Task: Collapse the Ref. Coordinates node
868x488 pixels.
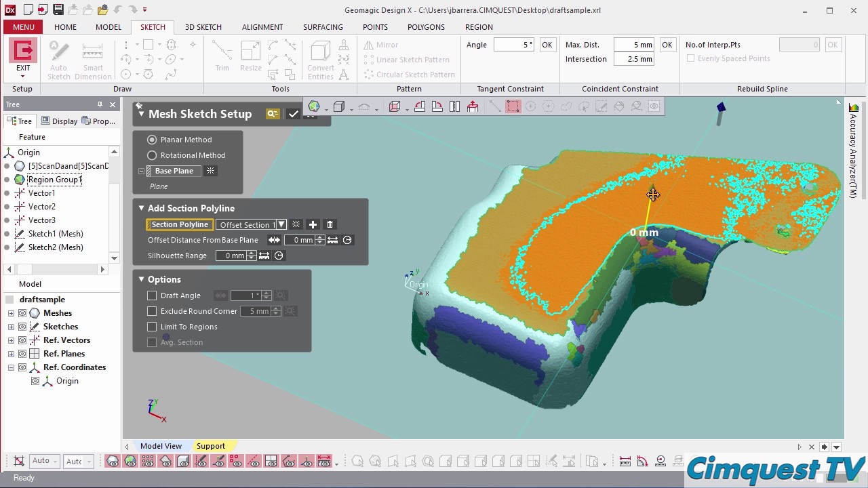Action: tap(11, 367)
